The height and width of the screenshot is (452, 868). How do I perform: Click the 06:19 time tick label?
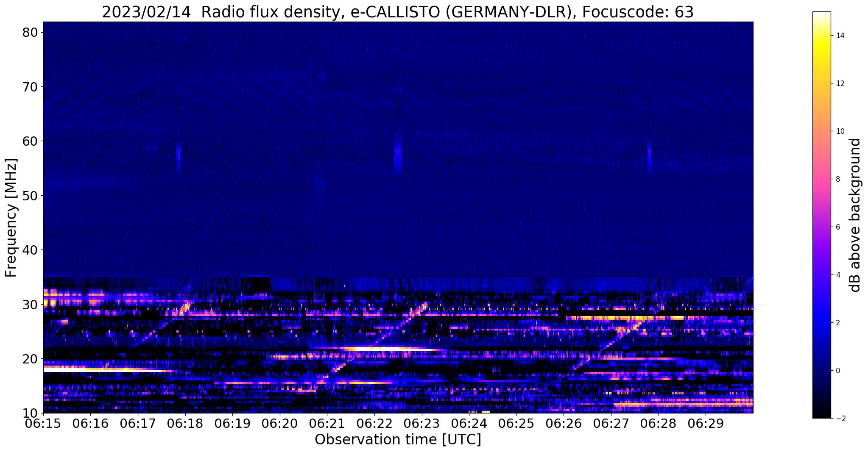tap(232, 423)
